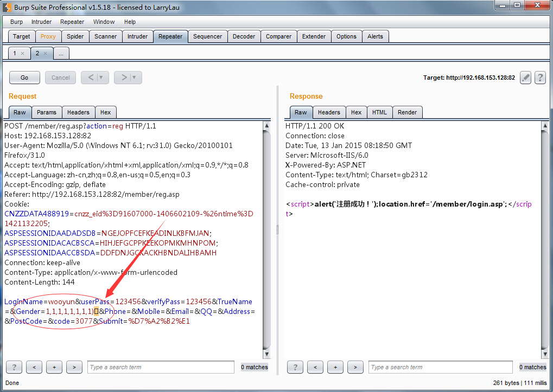Click the code parameter value 3077
Screen dimensions: 553x392
tap(84, 321)
